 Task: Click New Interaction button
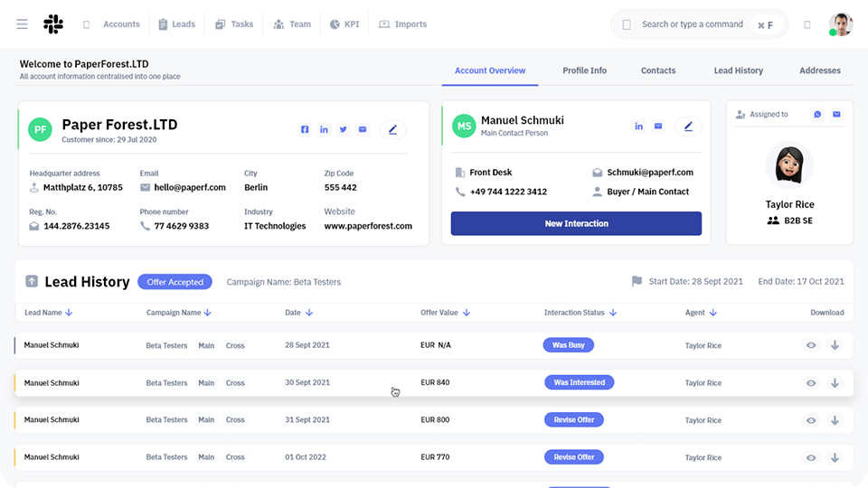coord(576,223)
